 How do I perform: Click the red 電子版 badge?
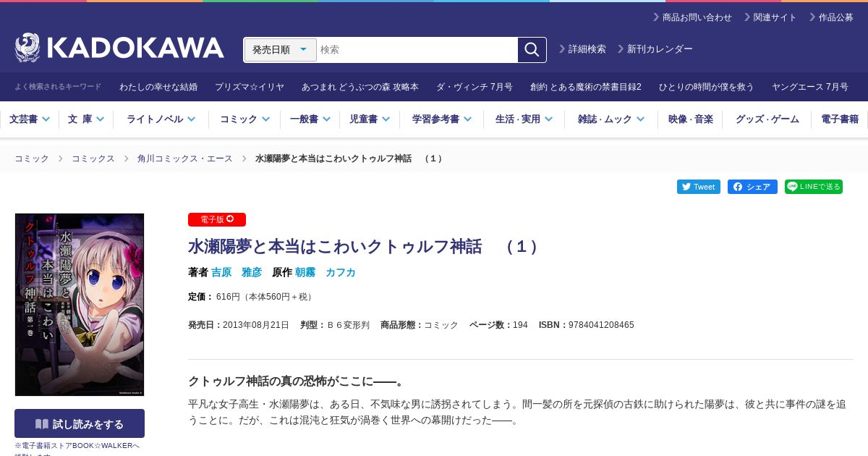point(217,219)
